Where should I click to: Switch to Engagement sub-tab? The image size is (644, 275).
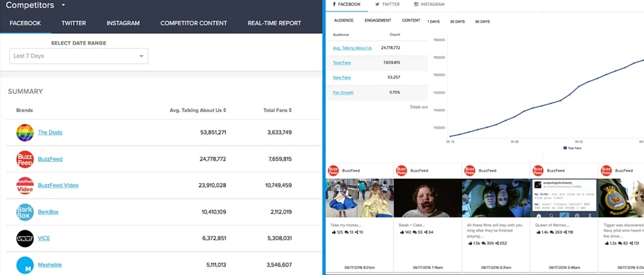click(378, 21)
